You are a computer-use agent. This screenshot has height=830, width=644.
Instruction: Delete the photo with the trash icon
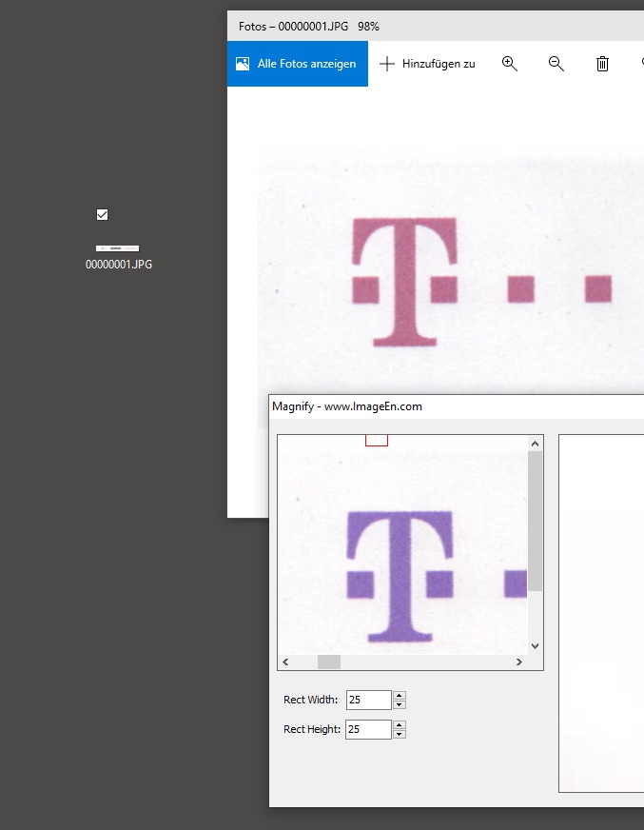[602, 64]
